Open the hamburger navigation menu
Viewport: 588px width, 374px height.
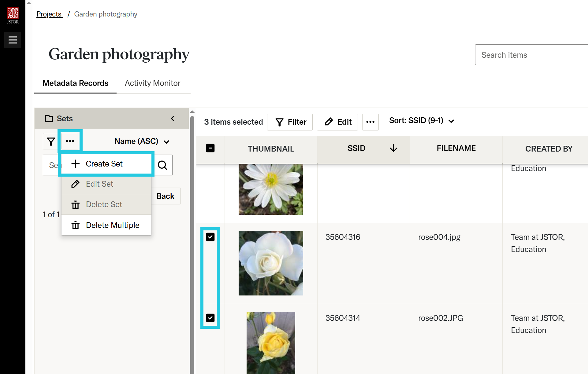pyautogui.click(x=13, y=40)
